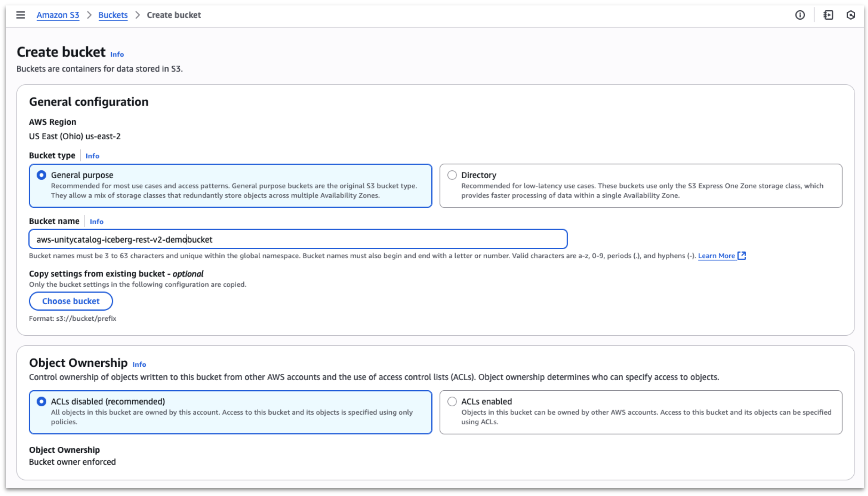Click the info circle icon in the top bar
868x496 pixels.
(800, 15)
